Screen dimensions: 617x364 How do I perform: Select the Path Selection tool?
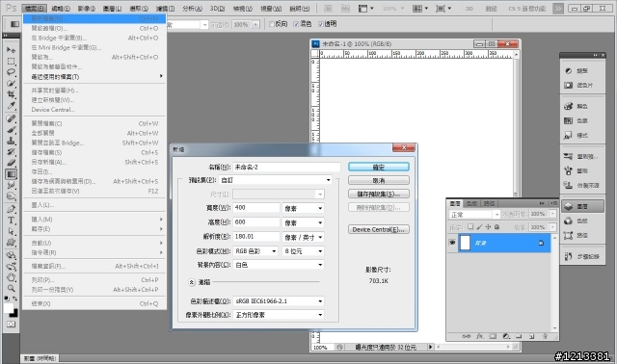(11, 231)
